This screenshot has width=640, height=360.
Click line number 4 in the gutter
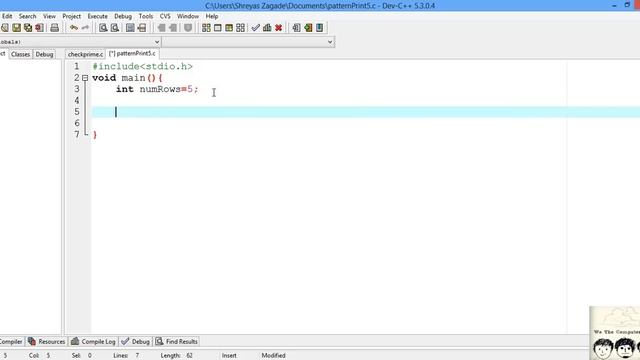(x=77, y=101)
